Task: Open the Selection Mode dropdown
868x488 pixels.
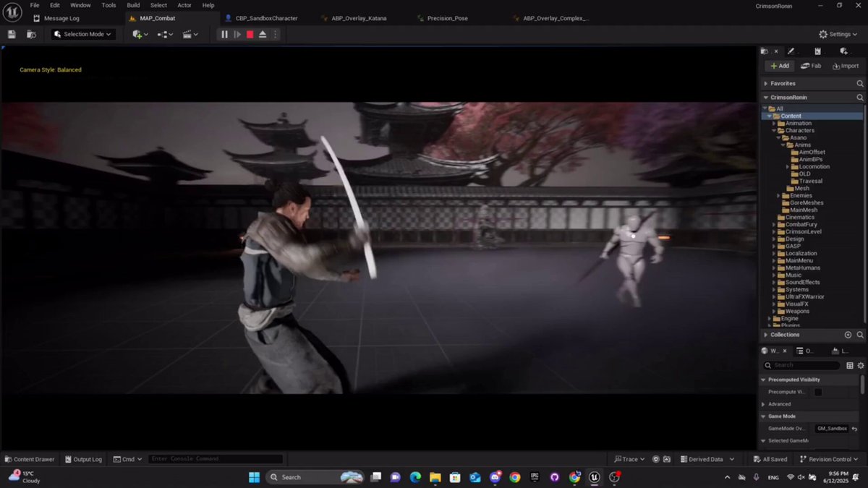Action: tap(84, 34)
